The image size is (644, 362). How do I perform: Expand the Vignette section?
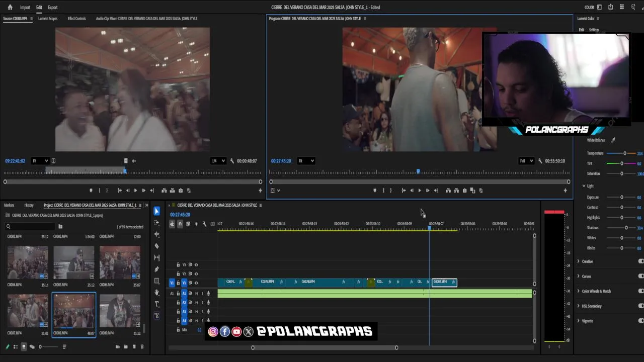point(579,321)
